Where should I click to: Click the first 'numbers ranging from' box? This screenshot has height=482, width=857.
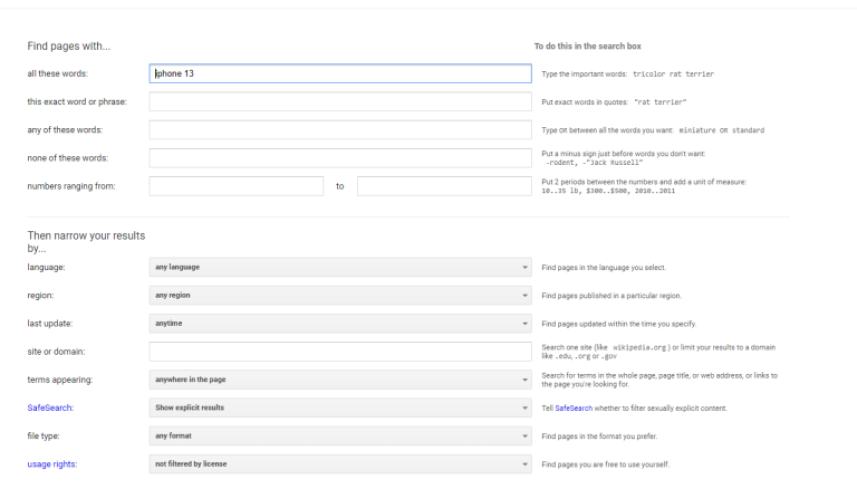coord(236,186)
